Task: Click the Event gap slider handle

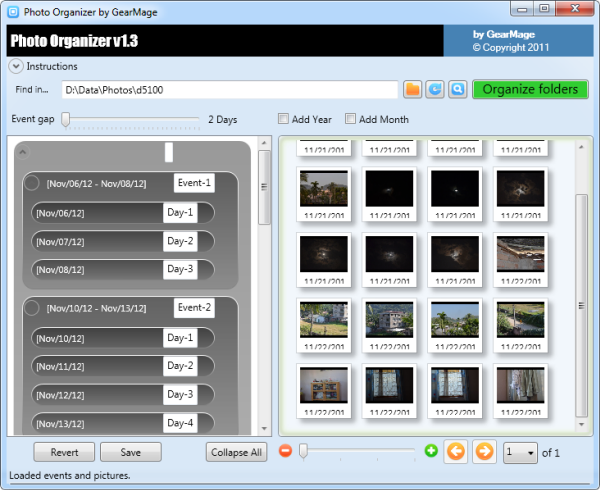Action: click(x=66, y=119)
